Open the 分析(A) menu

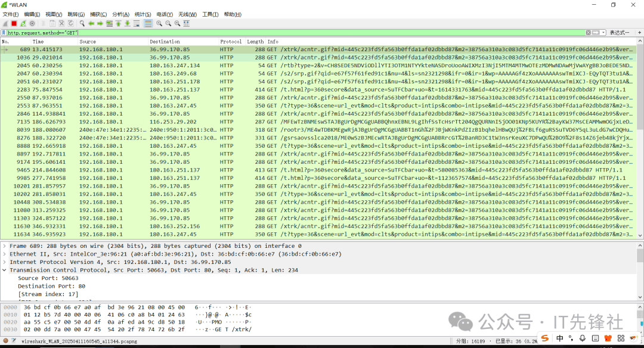point(120,14)
